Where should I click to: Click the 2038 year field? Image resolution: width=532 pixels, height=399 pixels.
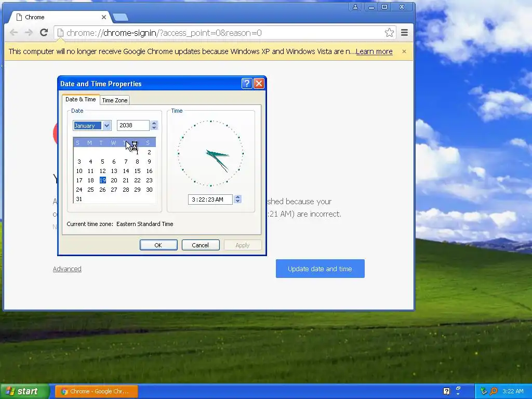click(133, 125)
